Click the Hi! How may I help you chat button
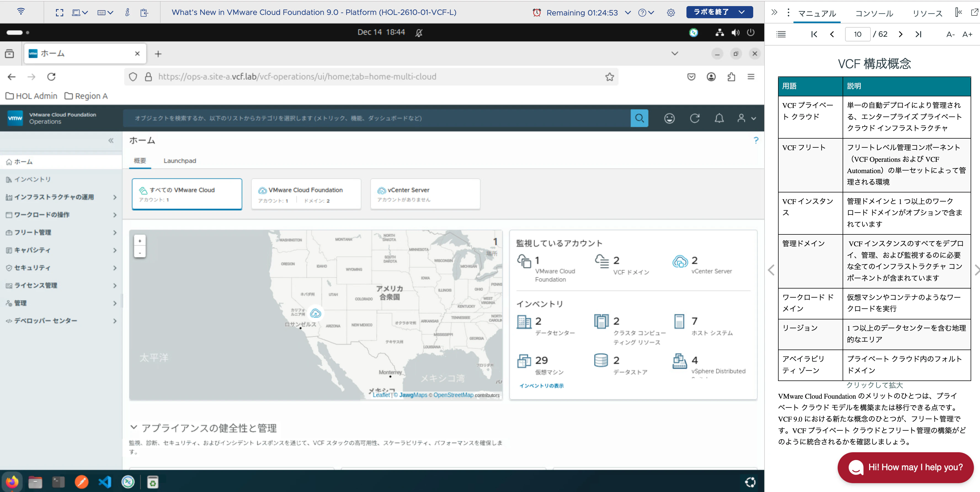980x492 pixels. (905, 467)
